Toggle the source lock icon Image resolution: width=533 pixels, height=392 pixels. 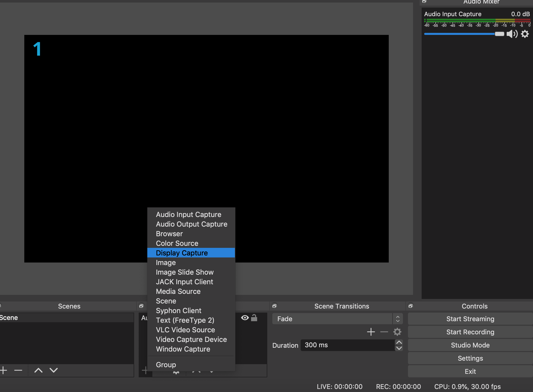click(x=254, y=318)
